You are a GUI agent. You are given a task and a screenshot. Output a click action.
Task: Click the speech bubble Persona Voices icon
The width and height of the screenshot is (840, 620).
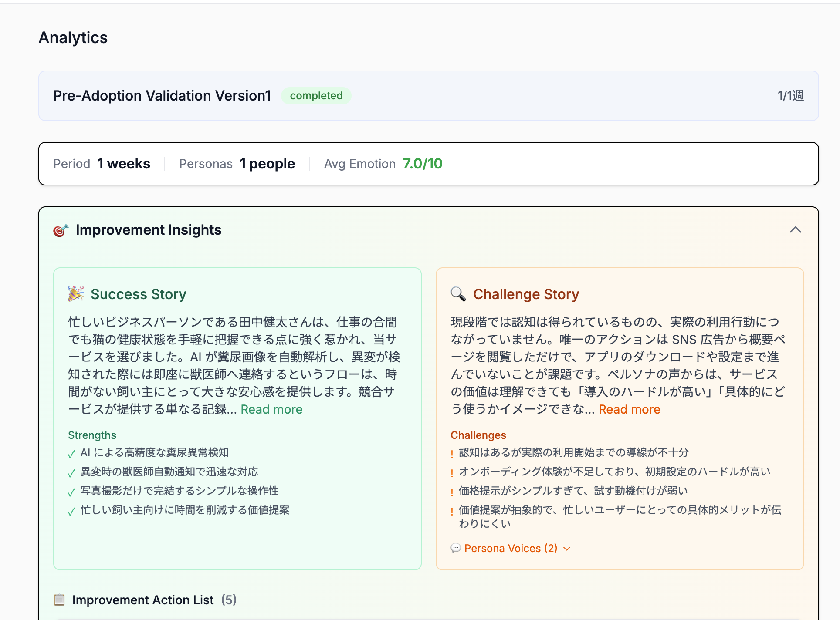[455, 548]
